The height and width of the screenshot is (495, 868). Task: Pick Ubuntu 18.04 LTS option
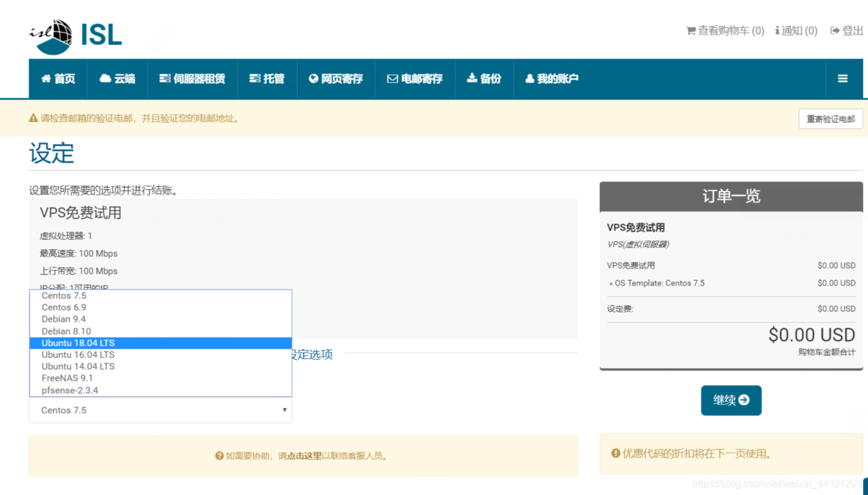161,343
